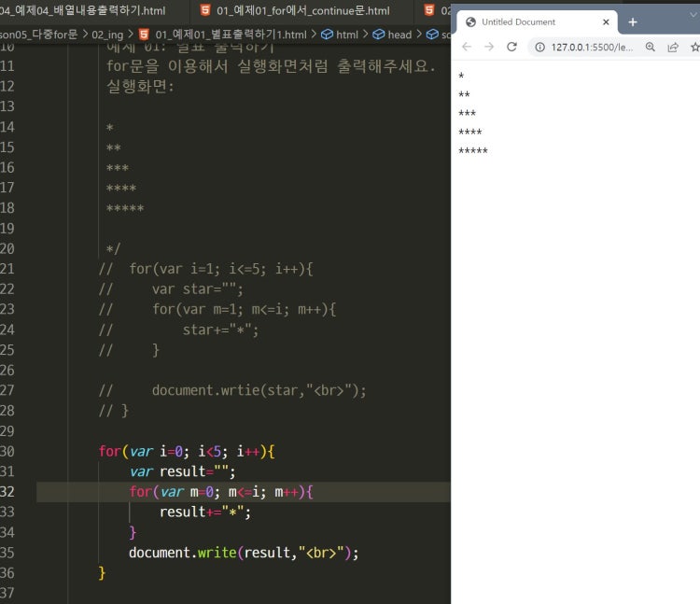Click HTML5 file icon in breadcrumb
This screenshot has width=700, height=604.
click(x=144, y=35)
